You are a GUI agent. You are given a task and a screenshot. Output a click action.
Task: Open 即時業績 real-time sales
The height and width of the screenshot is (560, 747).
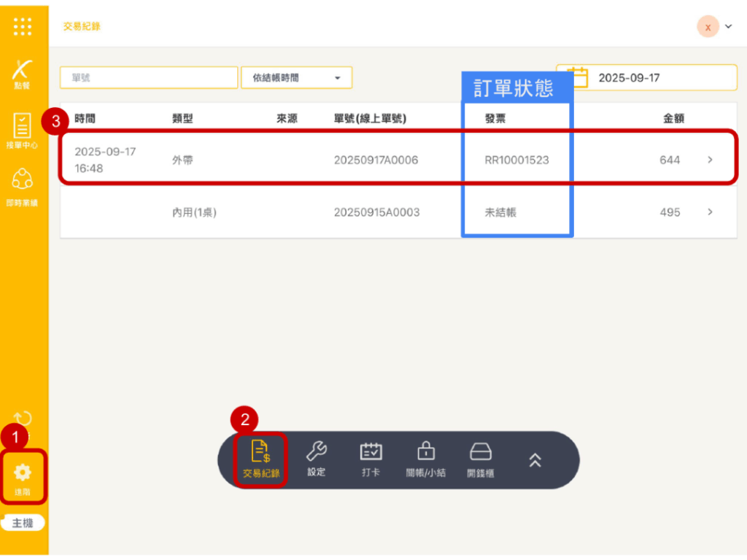coord(23,186)
